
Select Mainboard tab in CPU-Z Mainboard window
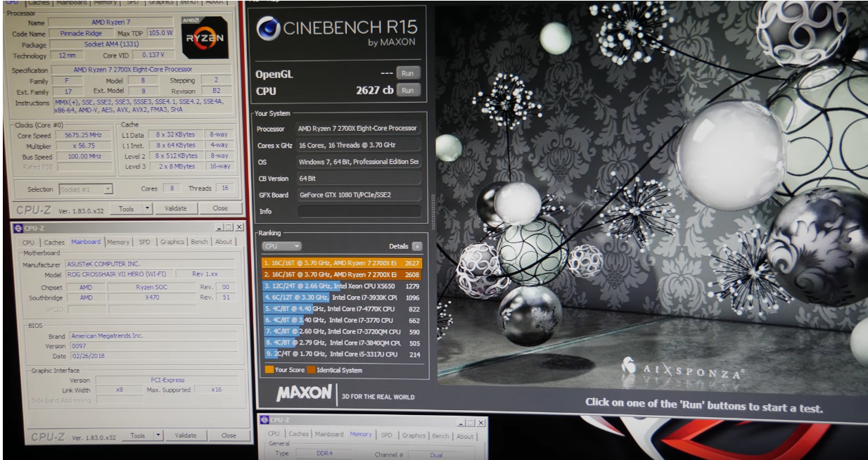(86, 242)
